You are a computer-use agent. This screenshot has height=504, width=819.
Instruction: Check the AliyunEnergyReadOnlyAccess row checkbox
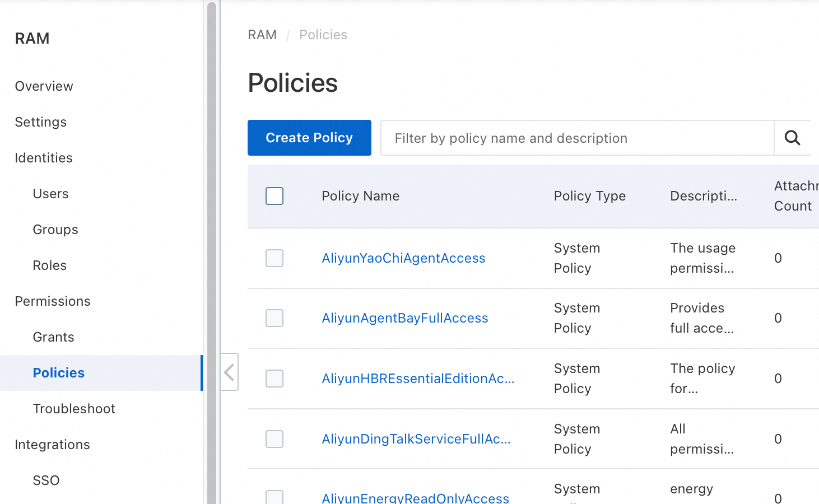pyautogui.click(x=274, y=497)
